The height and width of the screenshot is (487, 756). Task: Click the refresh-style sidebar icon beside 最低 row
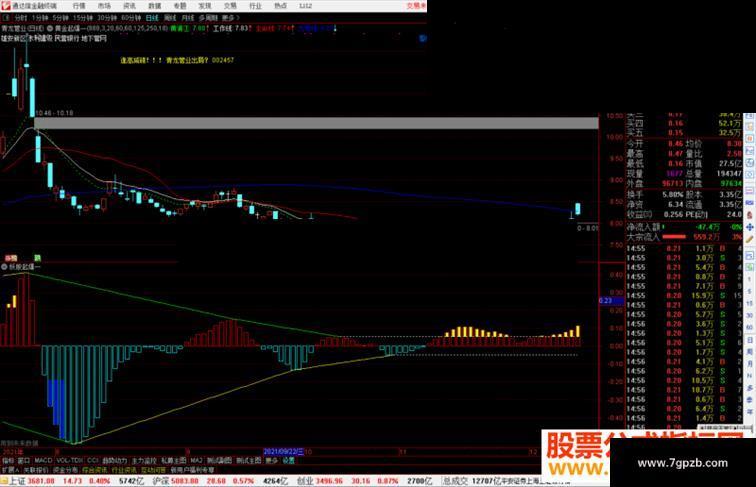point(750,163)
